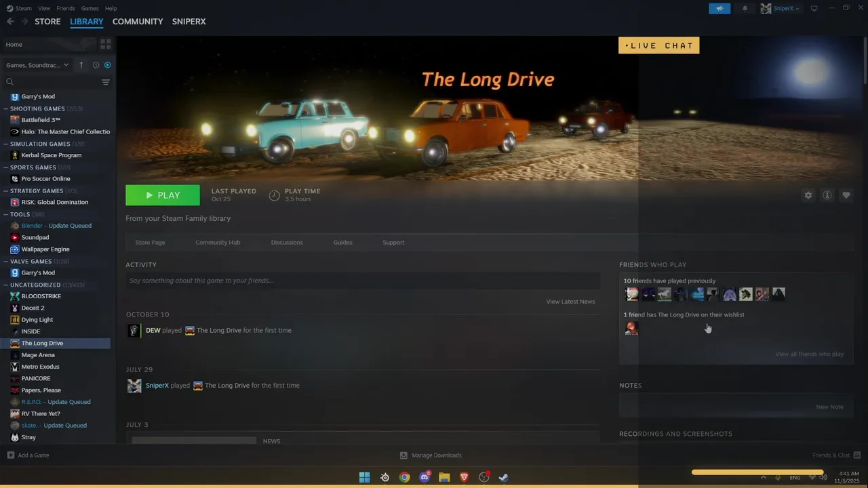Collapse SPORTS GAMES category
This screenshot has height=488, width=868.
click(6, 167)
